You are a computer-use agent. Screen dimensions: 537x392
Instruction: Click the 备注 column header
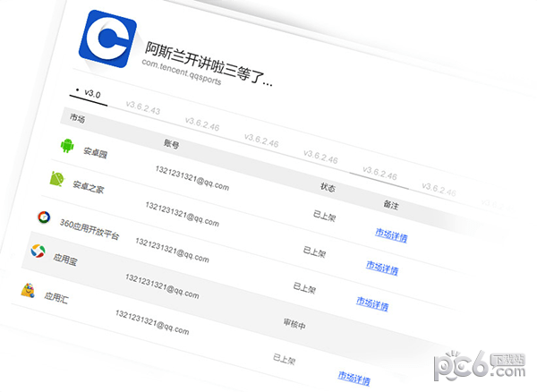pos(391,205)
